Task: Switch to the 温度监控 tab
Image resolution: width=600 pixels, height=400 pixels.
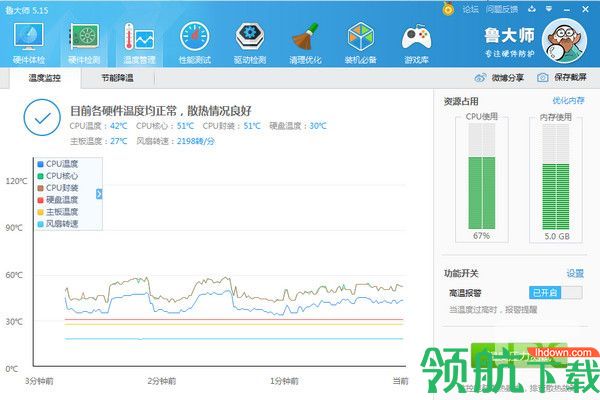Action: coord(45,78)
